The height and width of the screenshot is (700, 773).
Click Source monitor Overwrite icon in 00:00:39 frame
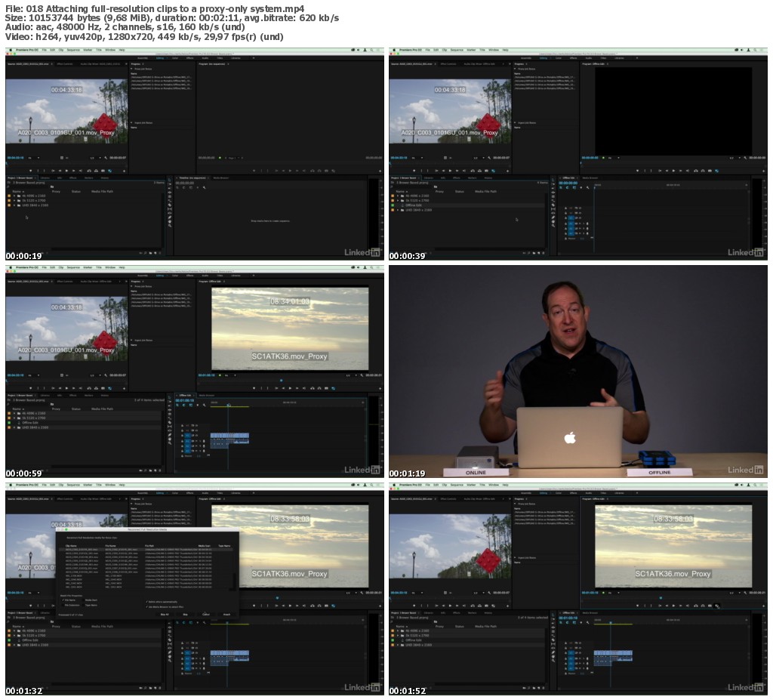(x=479, y=171)
